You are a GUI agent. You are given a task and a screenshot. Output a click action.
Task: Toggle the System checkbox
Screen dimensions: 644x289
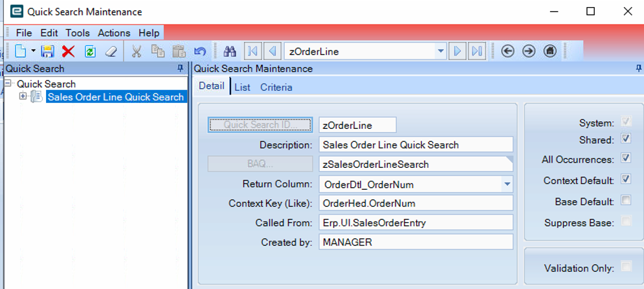tap(626, 122)
